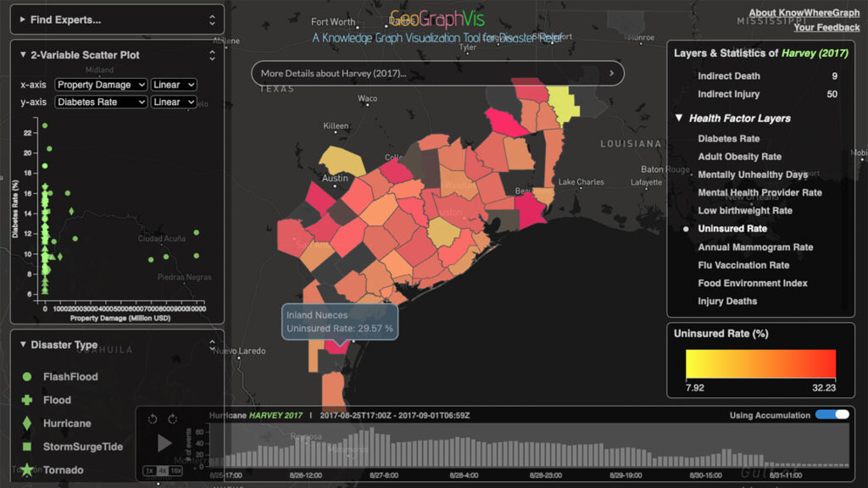This screenshot has height=488, width=868.
Task: Set playback speed to 4x
Action: 162,471
